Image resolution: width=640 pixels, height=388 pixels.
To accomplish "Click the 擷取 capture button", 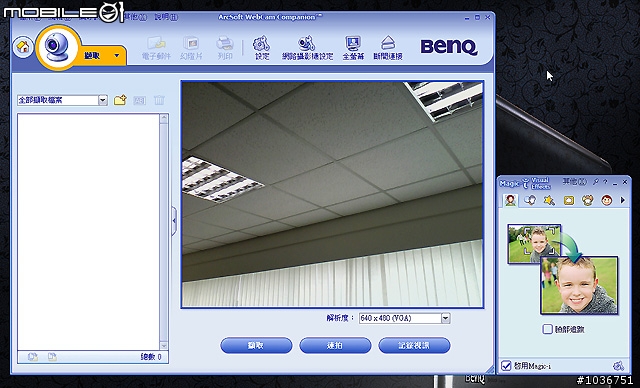I will click(256, 346).
